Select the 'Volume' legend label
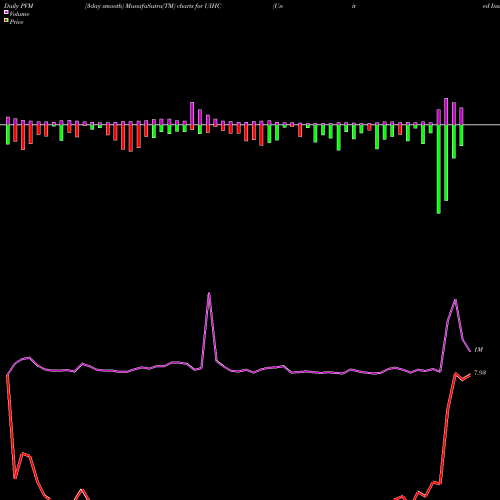 pos(19,14)
